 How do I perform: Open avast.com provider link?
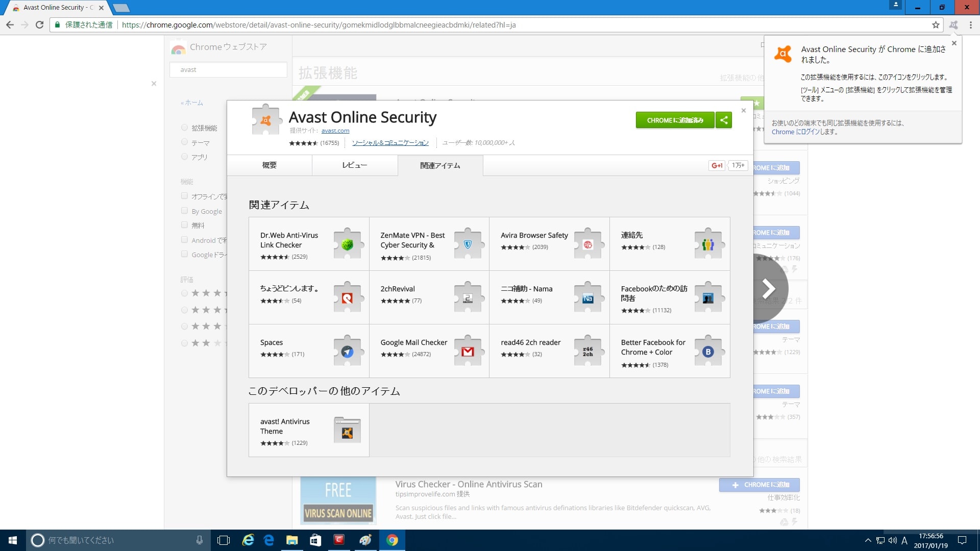(335, 131)
